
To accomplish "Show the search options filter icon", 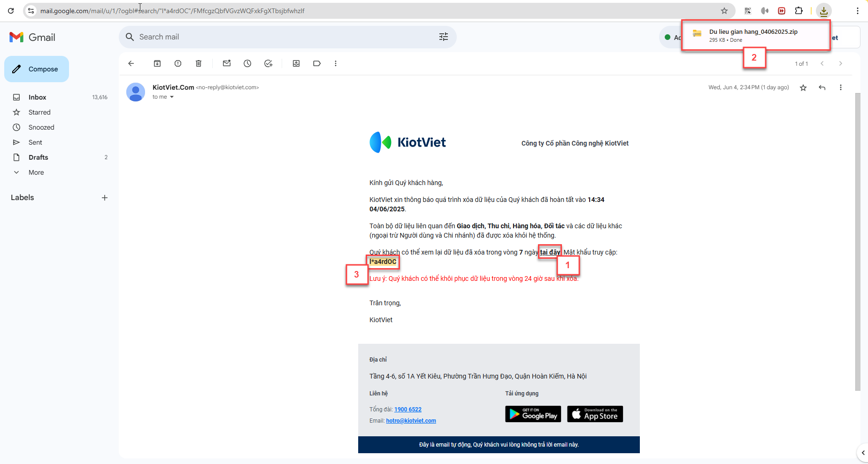I will tap(444, 37).
